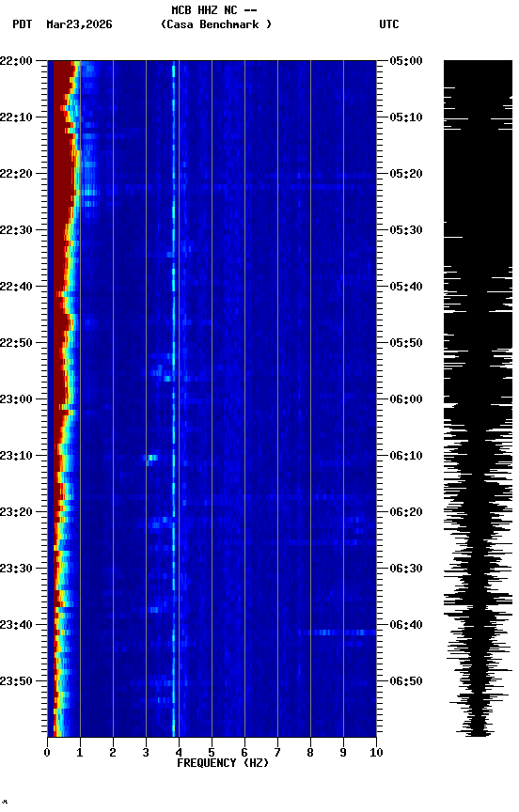Click the '8' frequency axis tick label
The width and height of the screenshot is (519, 812).
310,753
